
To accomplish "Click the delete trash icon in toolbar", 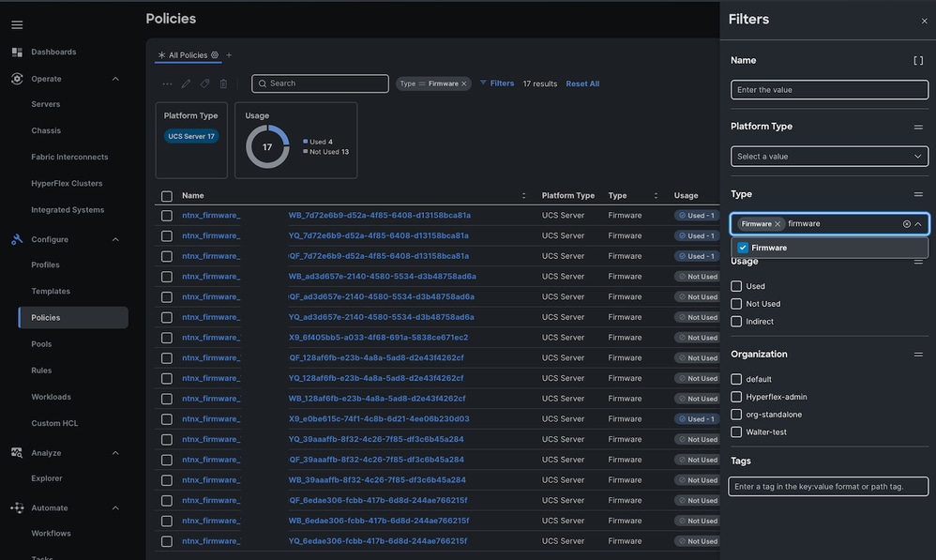I will click(223, 83).
